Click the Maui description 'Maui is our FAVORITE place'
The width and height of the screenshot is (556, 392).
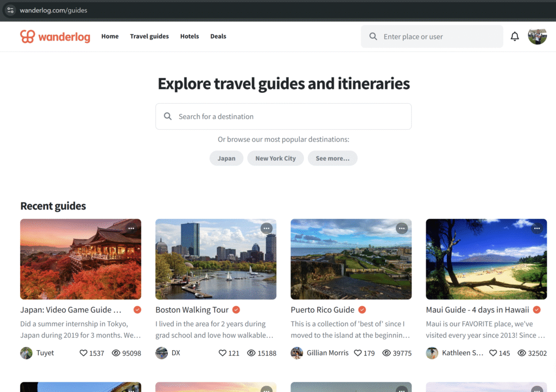point(486,330)
